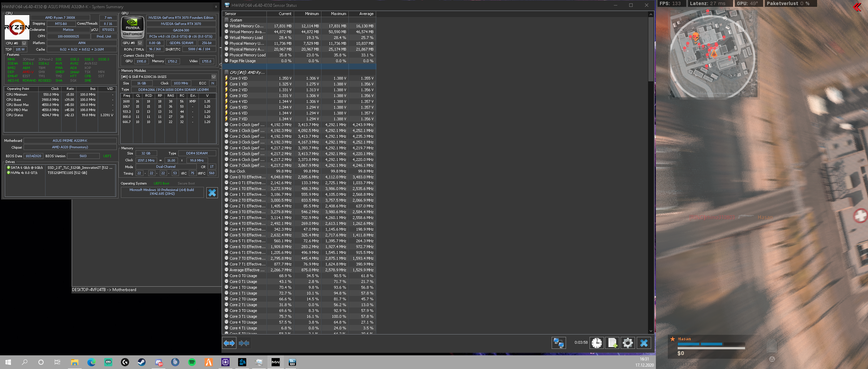Screen dimensions: 868x369
Task: Click the Average column header
Action: pyautogui.click(x=366, y=14)
